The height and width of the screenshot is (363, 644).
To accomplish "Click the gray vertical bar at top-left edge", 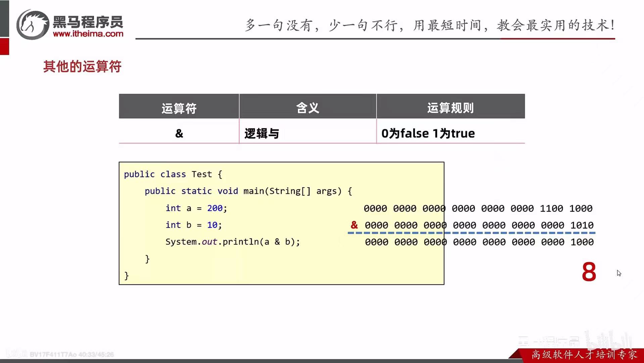I will point(4,18).
